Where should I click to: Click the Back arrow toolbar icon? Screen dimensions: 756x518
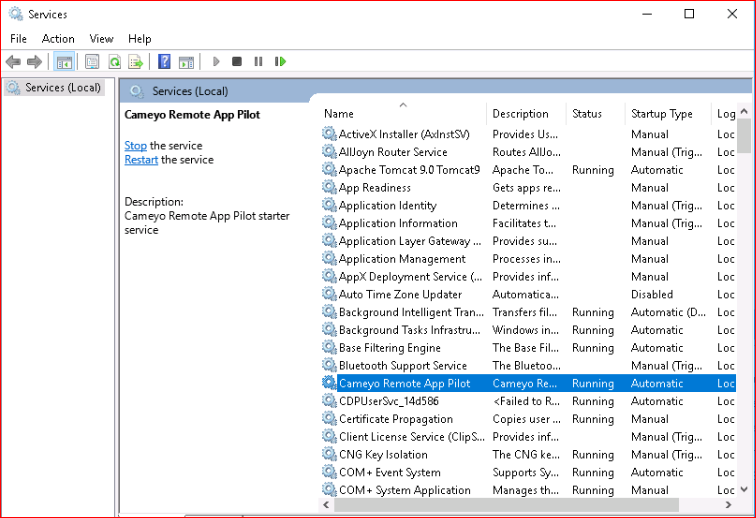pos(13,62)
